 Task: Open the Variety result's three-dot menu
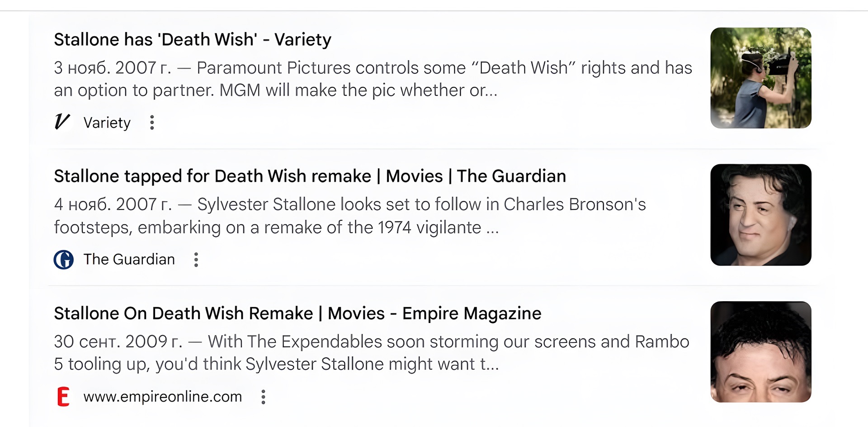click(152, 123)
